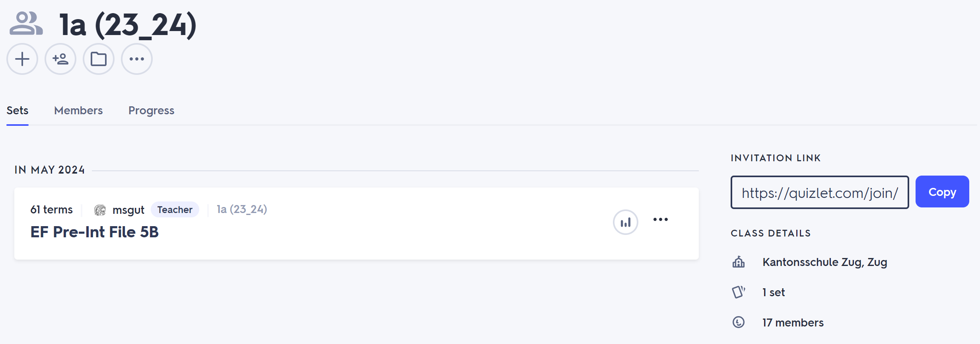View the set progress bar chart icon

625,222
